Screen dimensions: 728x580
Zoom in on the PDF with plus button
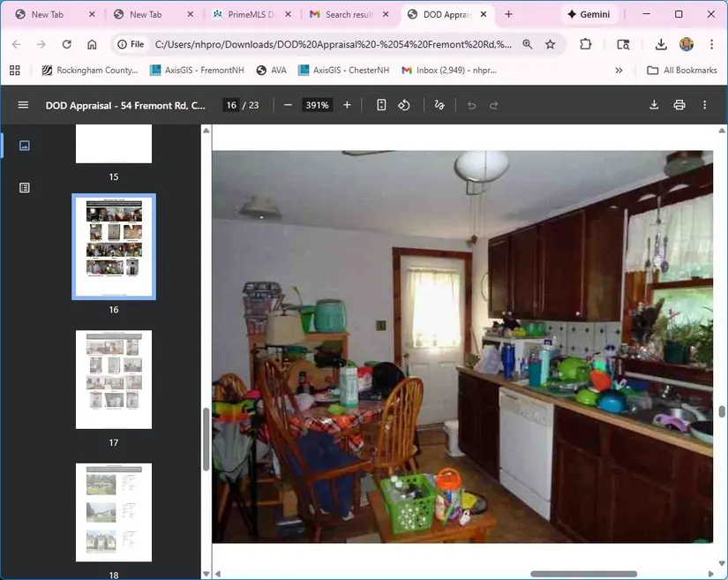[x=347, y=105]
